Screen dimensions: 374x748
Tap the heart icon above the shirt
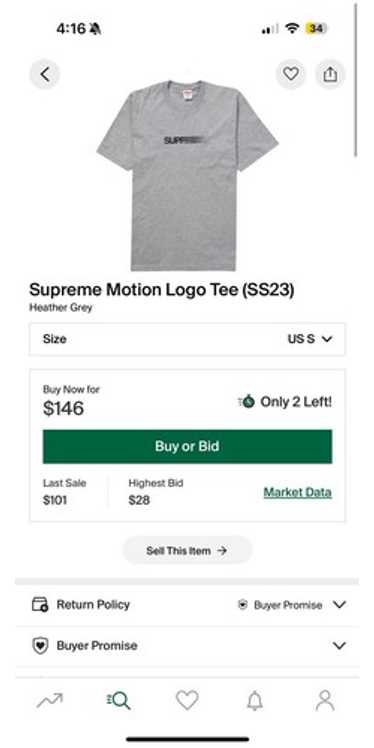pos(291,74)
